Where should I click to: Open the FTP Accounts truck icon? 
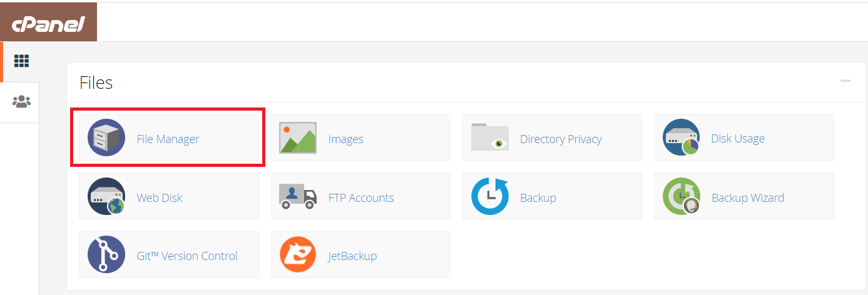click(x=298, y=197)
